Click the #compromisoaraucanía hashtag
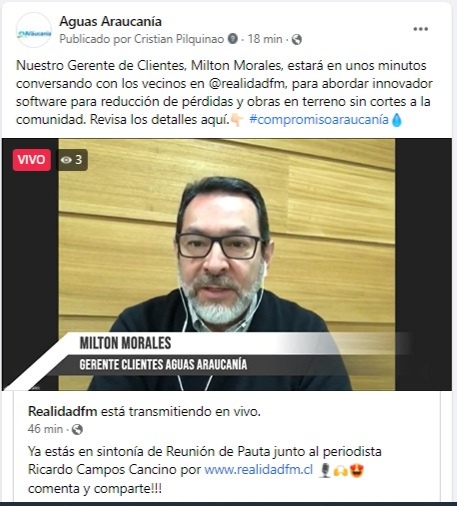Screen dimensions: 457x506 (319, 119)
